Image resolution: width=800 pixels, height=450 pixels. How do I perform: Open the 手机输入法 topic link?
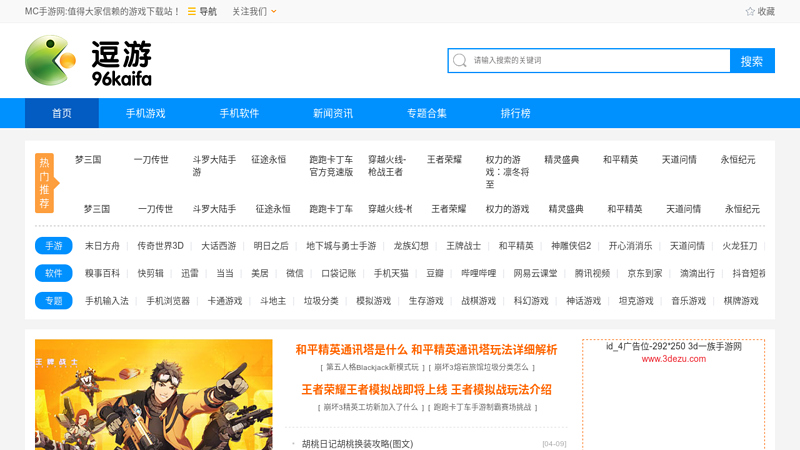(x=107, y=301)
